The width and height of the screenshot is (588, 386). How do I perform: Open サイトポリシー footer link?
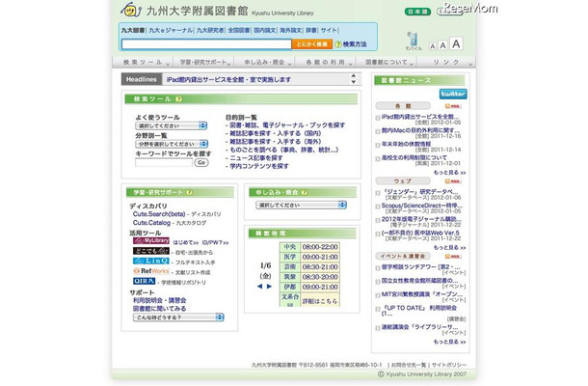coord(449,365)
